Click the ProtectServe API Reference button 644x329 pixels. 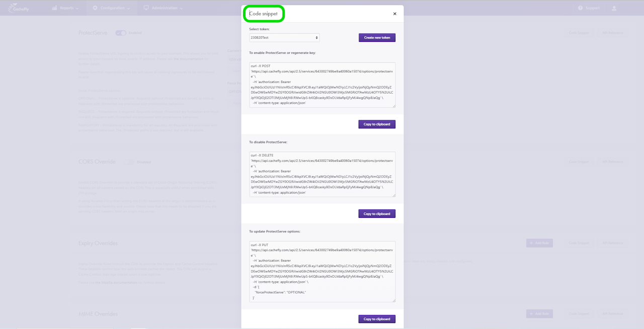(x=612, y=33)
